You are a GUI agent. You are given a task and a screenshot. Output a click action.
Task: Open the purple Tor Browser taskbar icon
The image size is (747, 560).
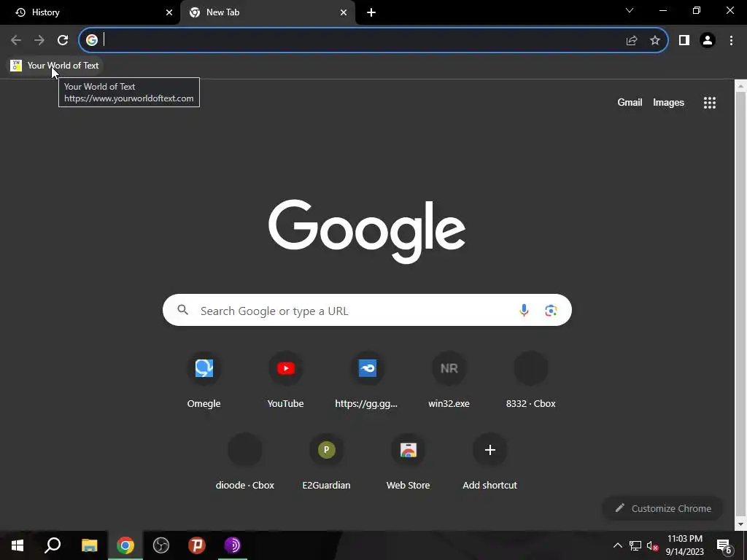point(233,545)
